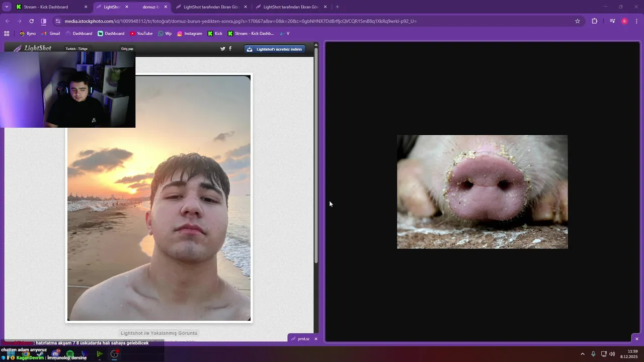Click the LightShot logo on the page

click(x=32, y=48)
